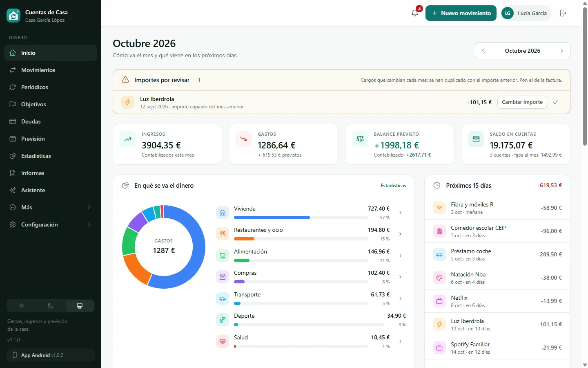
Task: Open Compras category details chevron
Action: click(401, 277)
